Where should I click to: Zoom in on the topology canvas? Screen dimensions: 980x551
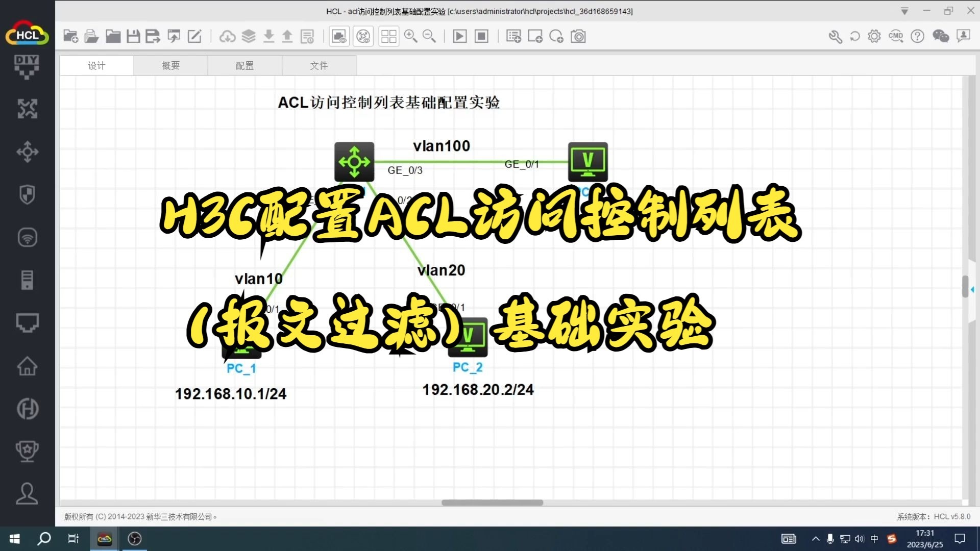(411, 36)
